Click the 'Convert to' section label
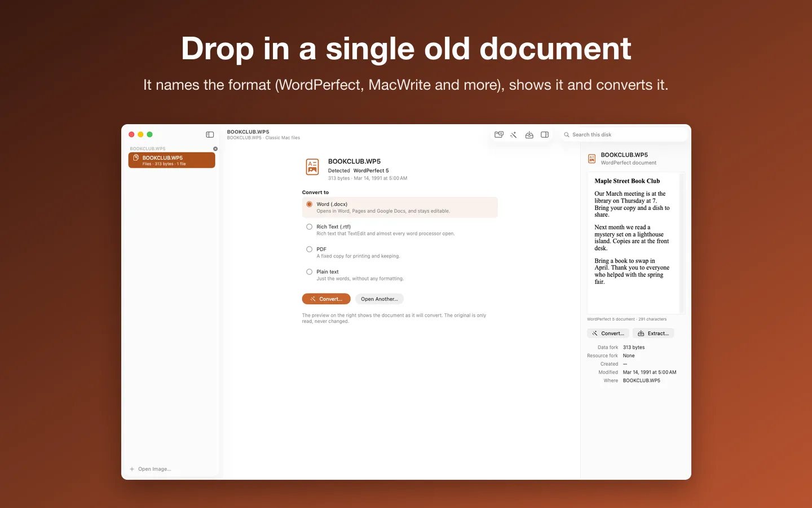Screen dimensions: 812x508 [x=315, y=192]
